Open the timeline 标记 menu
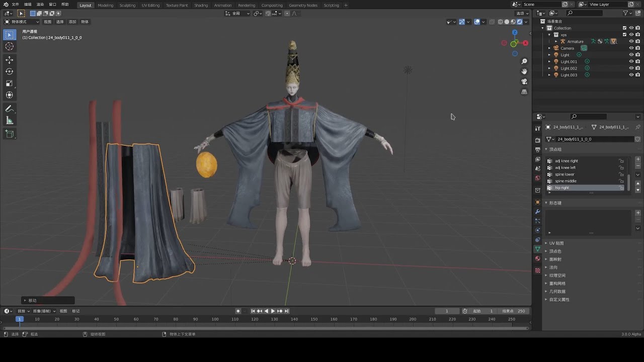The width and height of the screenshot is (644, 362). tap(76, 311)
